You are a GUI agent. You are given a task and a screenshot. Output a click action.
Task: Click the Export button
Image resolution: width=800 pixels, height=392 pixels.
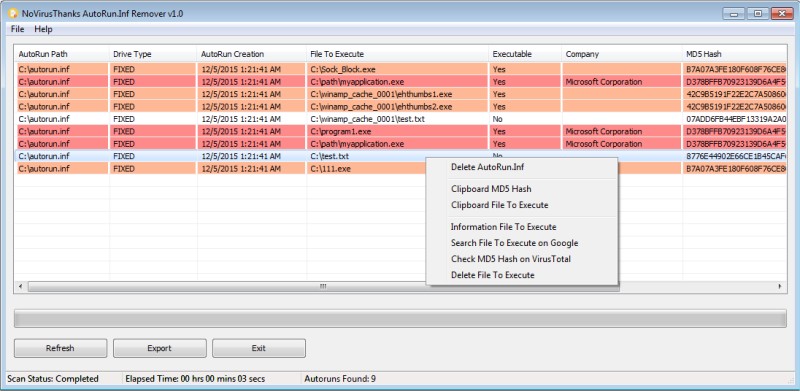pyautogui.click(x=160, y=348)
